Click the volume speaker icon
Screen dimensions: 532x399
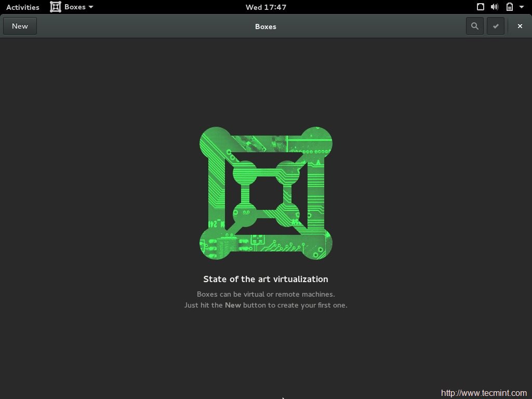[x=494, y=7]
